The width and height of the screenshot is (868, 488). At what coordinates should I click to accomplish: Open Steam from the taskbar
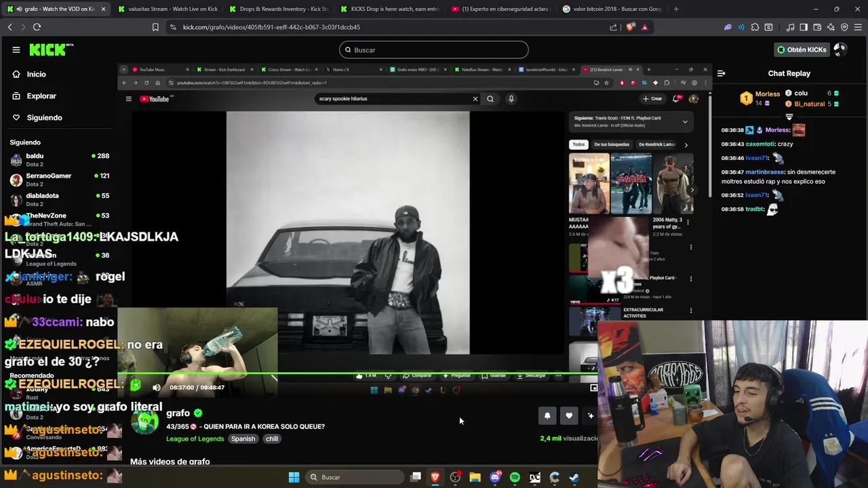point(574,477)
